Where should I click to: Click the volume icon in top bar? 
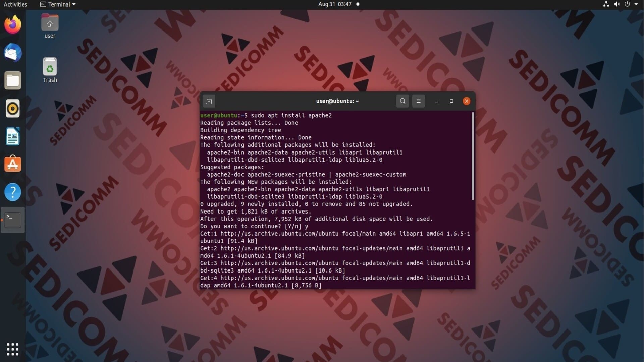coord(616,4)
